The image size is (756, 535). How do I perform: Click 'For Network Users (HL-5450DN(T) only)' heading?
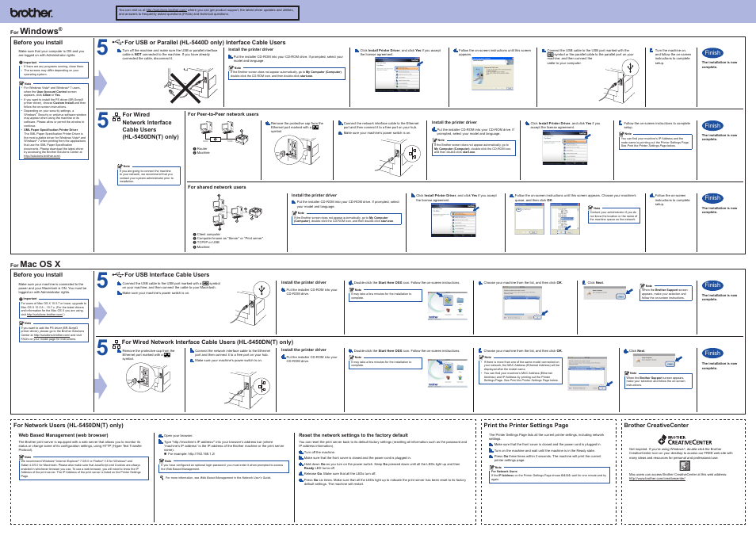(x=68, y=426)
